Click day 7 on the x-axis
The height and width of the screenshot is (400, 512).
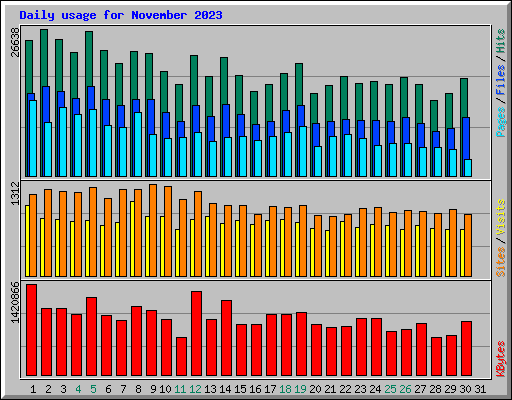[x=123, y=389]
